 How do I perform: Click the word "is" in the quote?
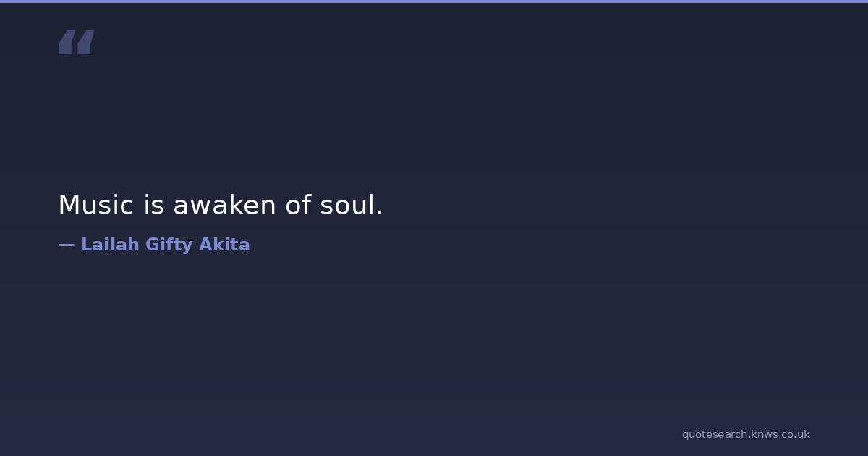click(x=154, y=206)
